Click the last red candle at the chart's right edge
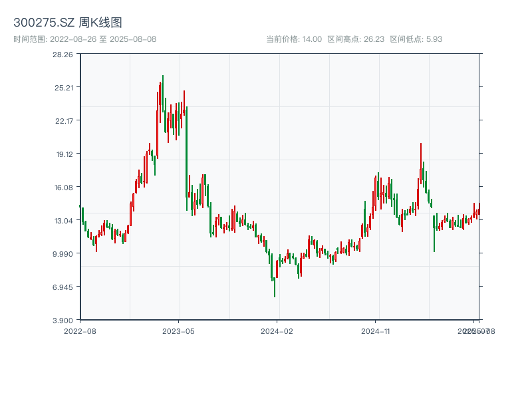The height and width of the screenshot is (399, 532). [479, 209]
